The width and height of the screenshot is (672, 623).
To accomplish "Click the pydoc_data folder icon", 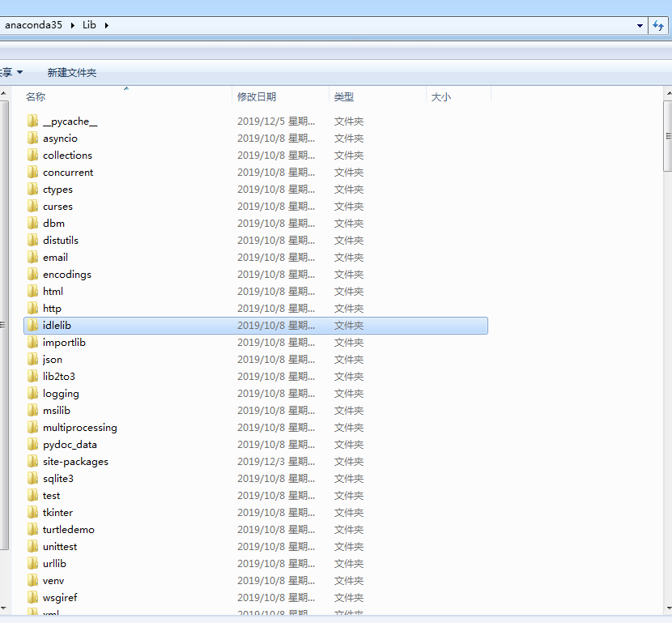I will (32, 444).
